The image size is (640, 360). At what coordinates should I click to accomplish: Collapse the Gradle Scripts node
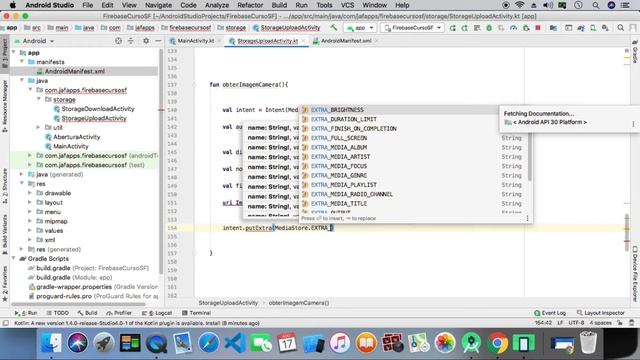click(14, 258)
